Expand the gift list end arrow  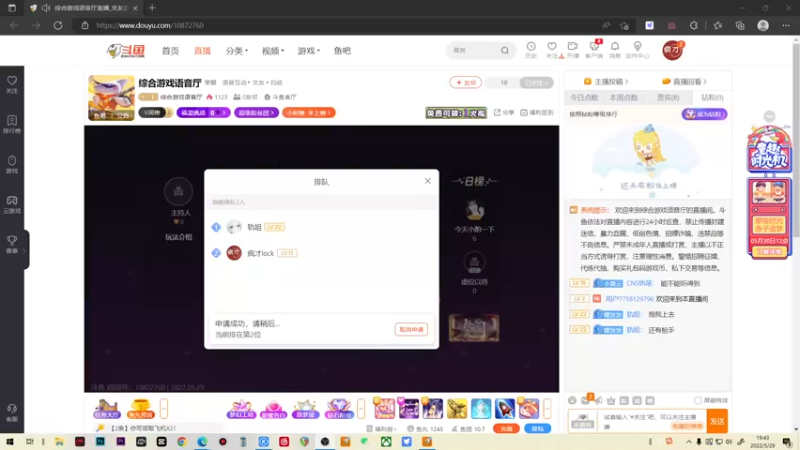(547, 409)
